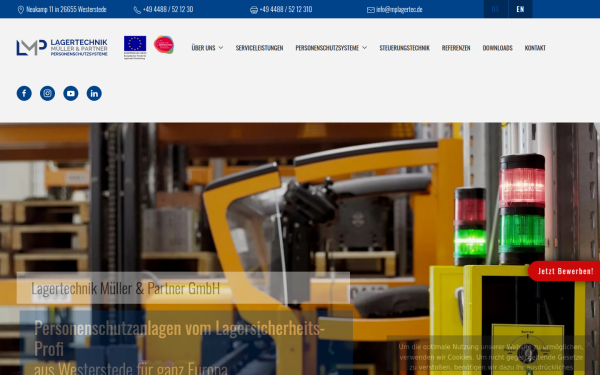Click the LMP Lagertechnik logo
The image size is (600, 375).
coord(62,47)
